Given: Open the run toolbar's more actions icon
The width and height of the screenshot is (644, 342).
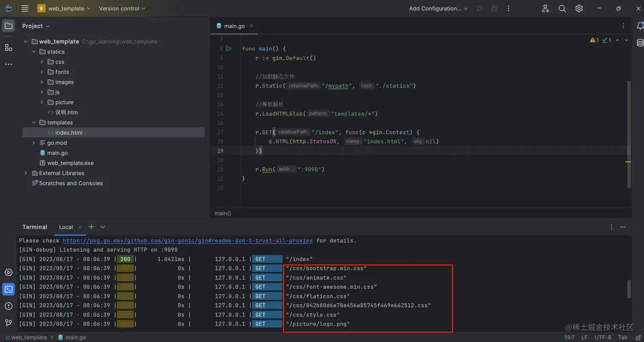Looking at the screenshot, I should point(508,9).
